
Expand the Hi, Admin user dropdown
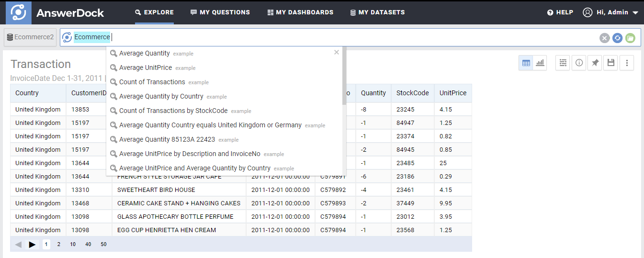click(x=617, y=12)
